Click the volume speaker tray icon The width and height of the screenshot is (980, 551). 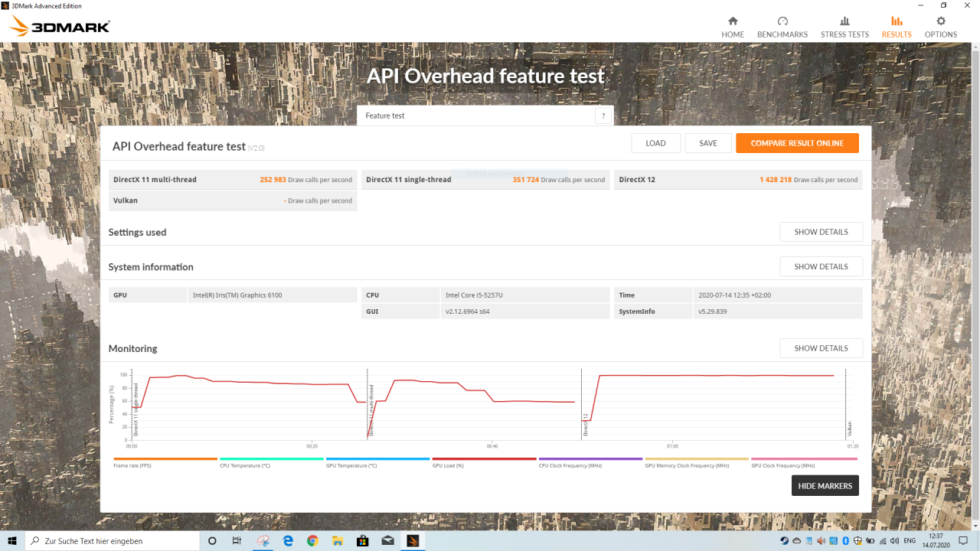tap(894, 541)
